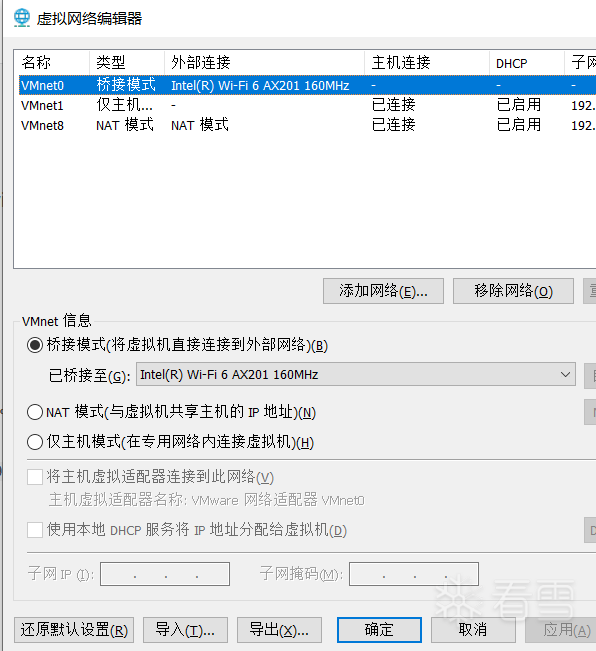
Task: Click 还原默认设置(R) button
Action: (74, 630)
